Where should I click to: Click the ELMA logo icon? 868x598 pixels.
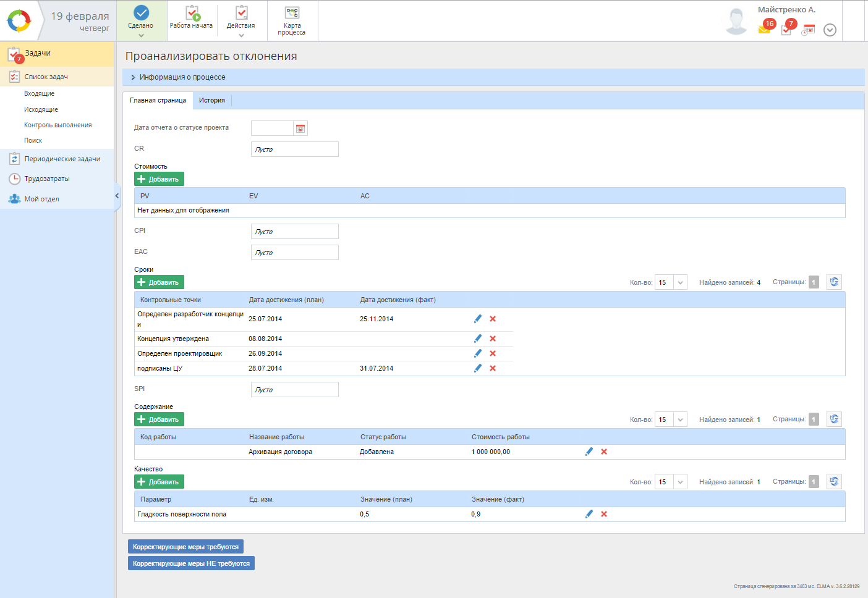[19, 21]
